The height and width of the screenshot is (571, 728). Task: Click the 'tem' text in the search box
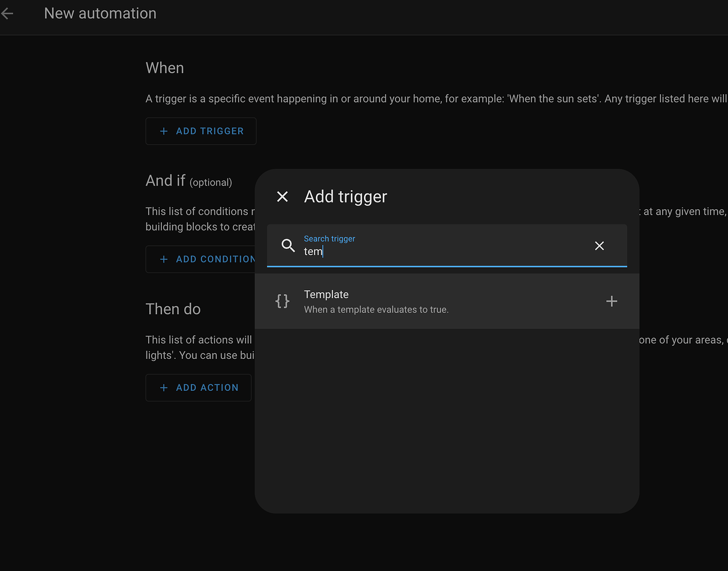pos(312,251)
